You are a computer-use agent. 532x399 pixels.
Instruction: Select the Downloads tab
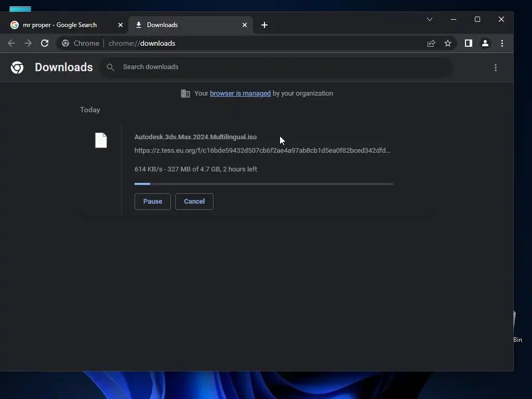pos(191,25)
